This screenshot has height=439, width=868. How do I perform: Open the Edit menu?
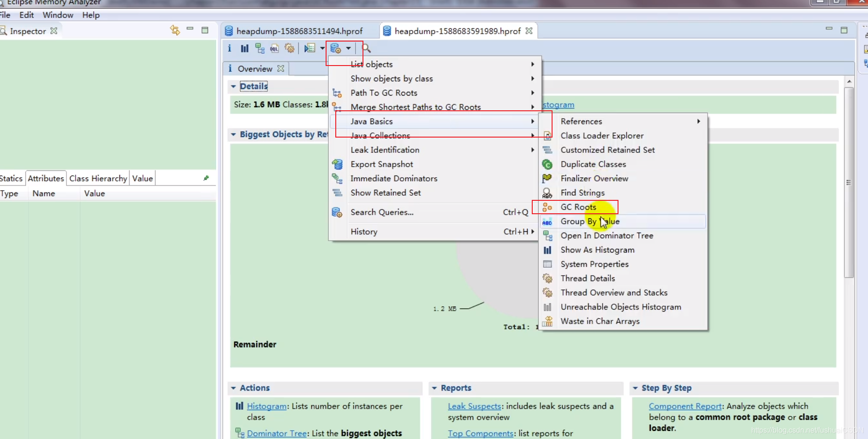[x=26, y=15]
